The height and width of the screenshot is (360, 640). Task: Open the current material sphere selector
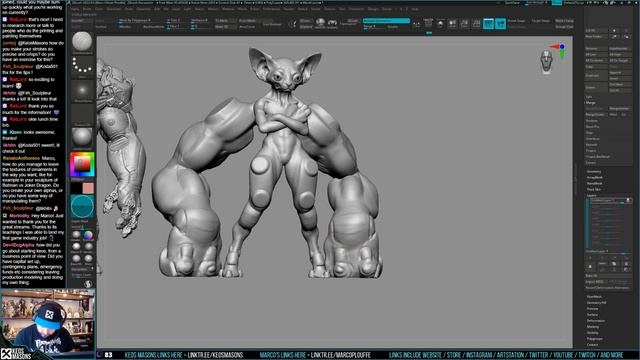coord(82,138)
